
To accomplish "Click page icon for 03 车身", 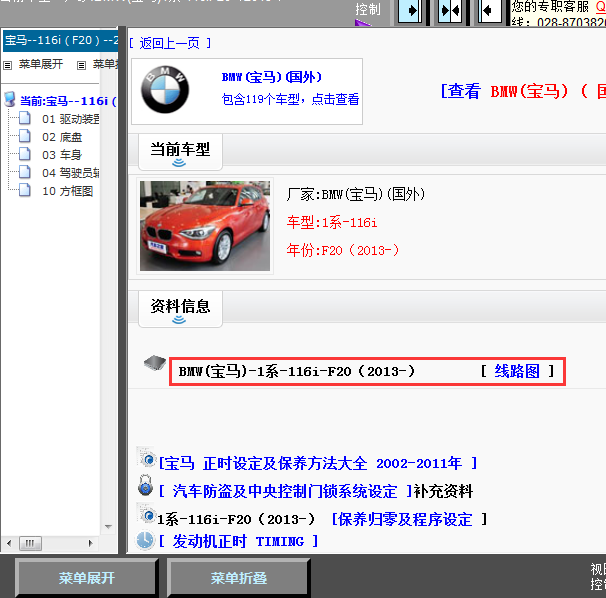I will tap(25, 153).
